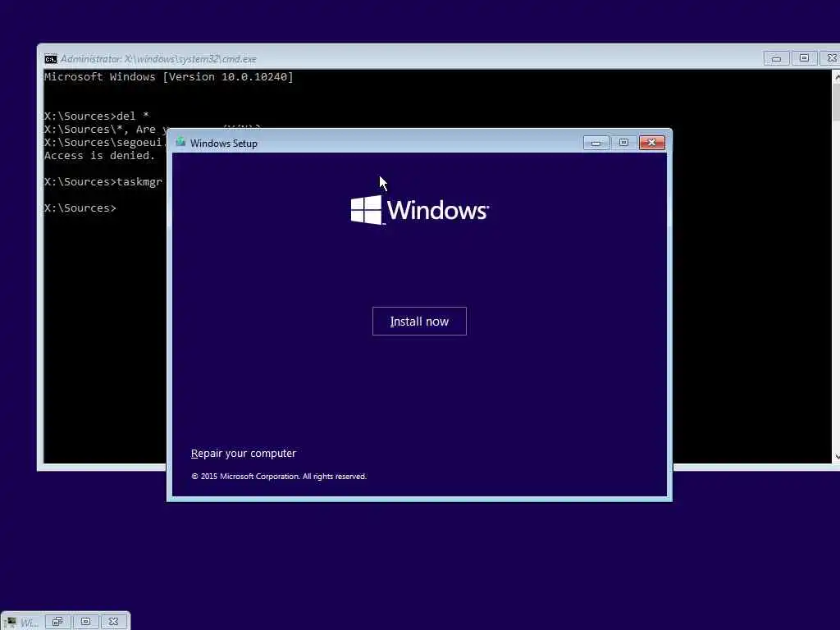This screenshot has height=630, width=840.
Task: Click the 'Access is denied.' message
Action: click(x=99, y=155)
